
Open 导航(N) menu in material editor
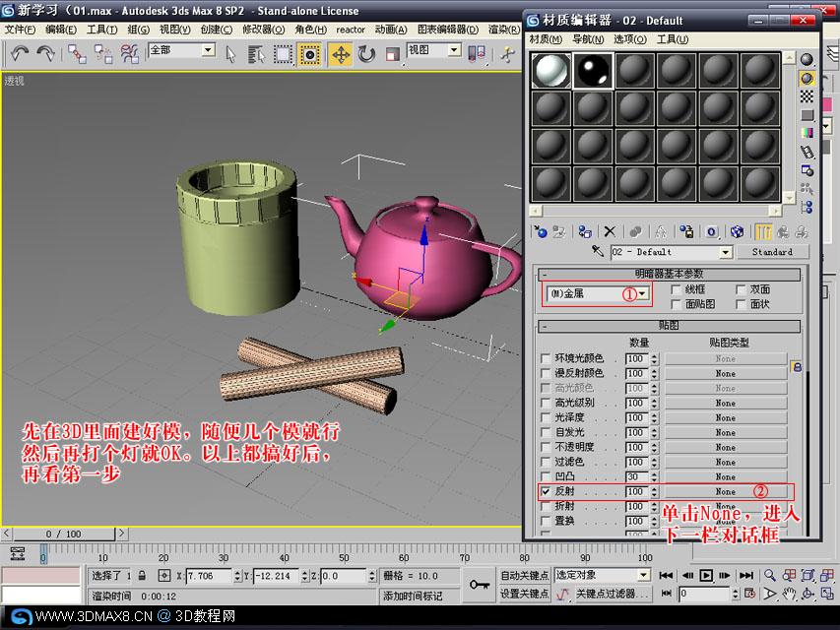pyautogui.click(x=588, y=39)
